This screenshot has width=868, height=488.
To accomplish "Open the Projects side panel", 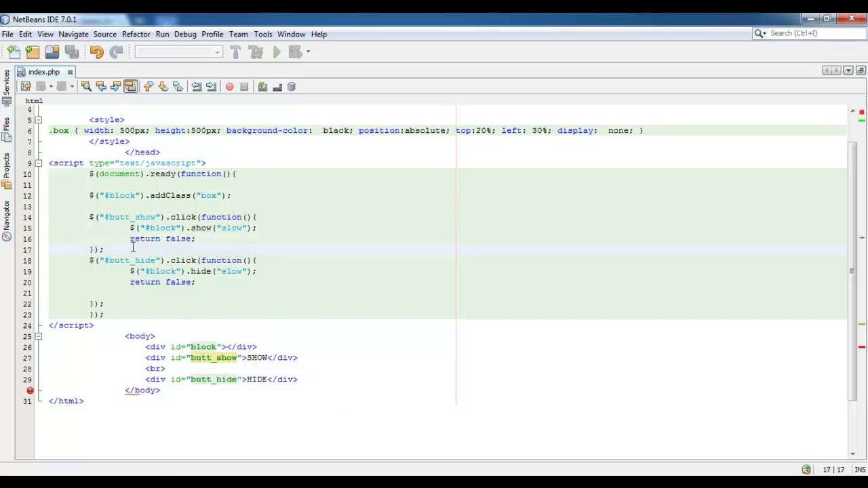I will pyautogui.click(x=7, y=171).
